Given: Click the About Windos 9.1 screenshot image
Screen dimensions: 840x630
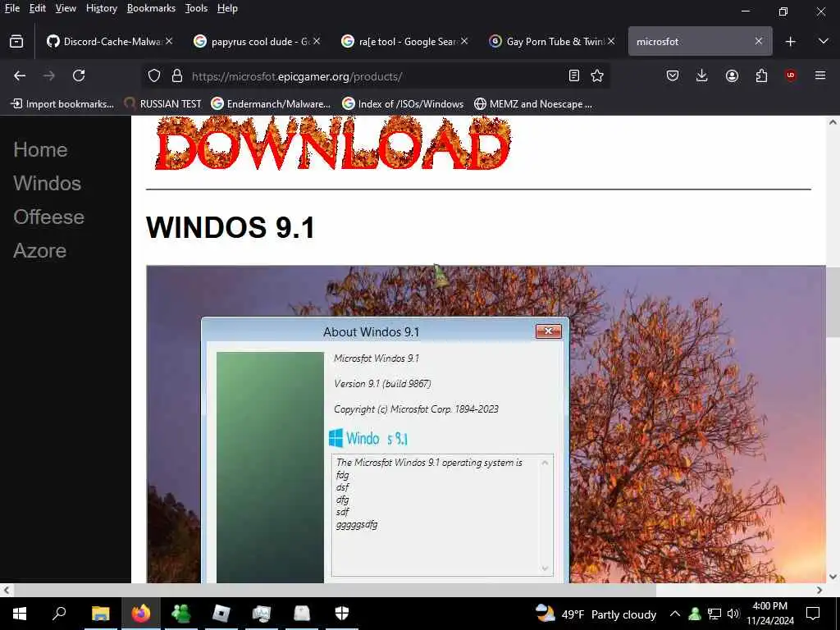Looking at the screenshot, I should click(x=486, y=424).
